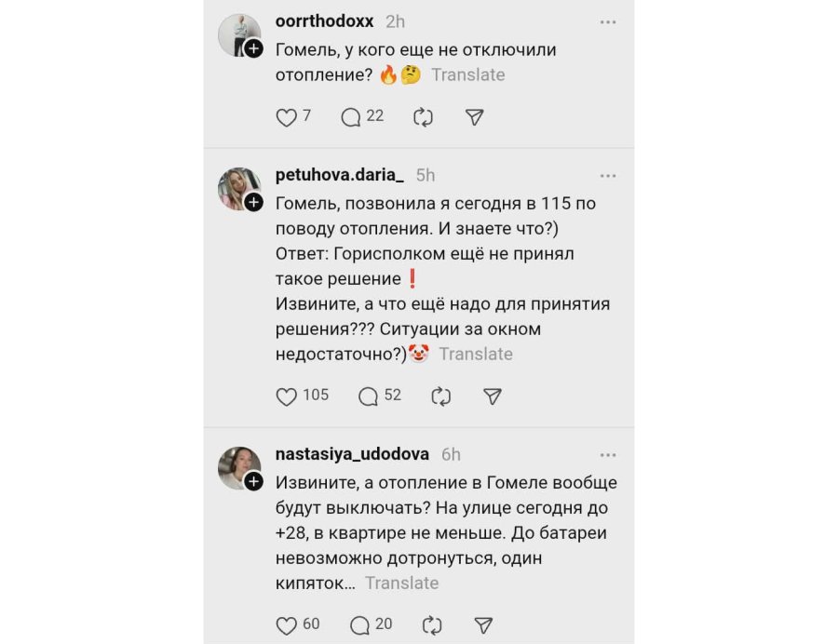Open more options menu for petuhova.daria_ post
The image size is (838, 644).
point(608,176)
